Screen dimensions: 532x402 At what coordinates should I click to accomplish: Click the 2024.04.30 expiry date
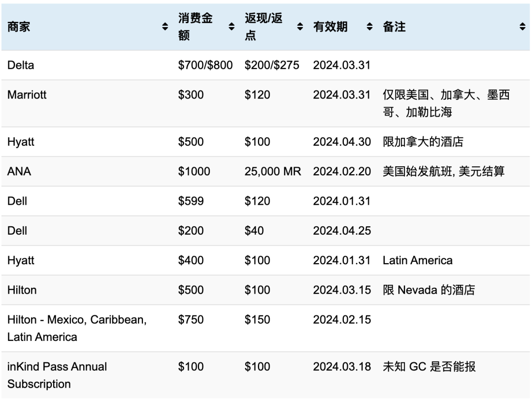tap(342, 142)
